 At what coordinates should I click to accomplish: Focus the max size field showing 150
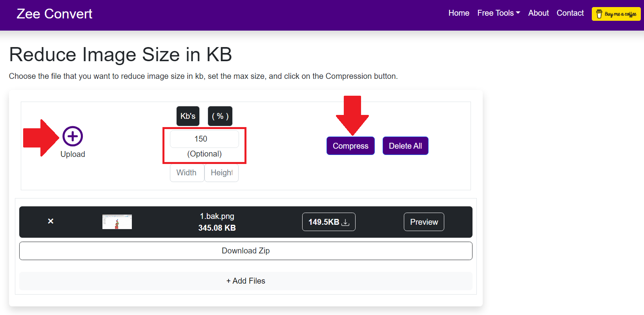pyautogui.click(x=204, y=139)
